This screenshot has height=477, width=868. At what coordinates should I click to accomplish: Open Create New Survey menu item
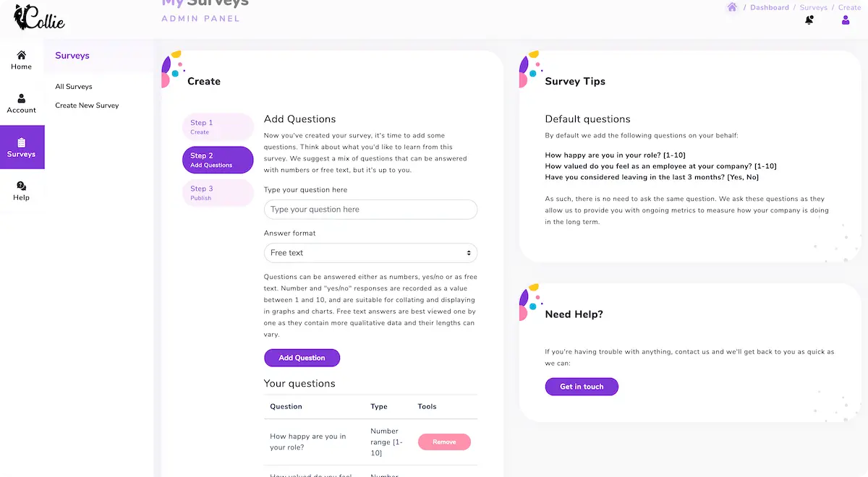pyautogui.click(x=87, y=106)
